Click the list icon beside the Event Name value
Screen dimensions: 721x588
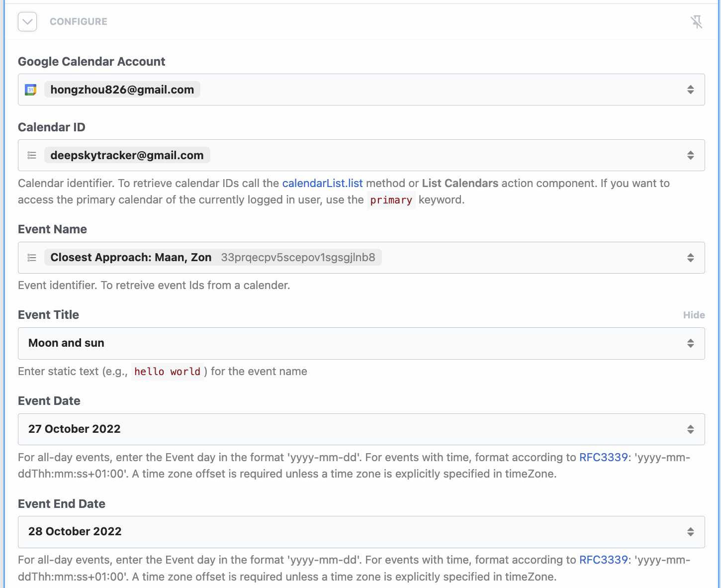click(x=32, y=258)
